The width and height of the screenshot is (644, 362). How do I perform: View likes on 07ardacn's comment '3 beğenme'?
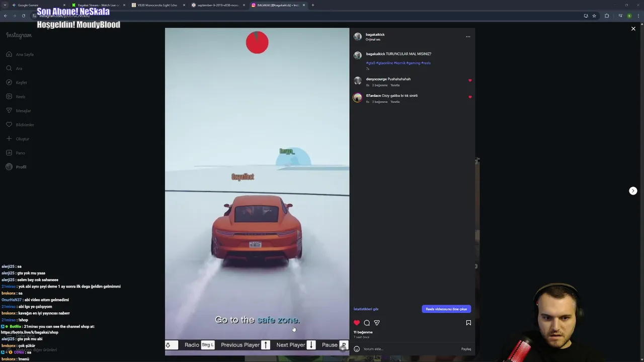click(x=379, y=102)
